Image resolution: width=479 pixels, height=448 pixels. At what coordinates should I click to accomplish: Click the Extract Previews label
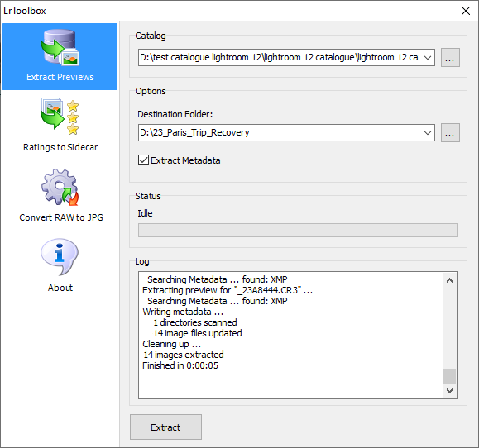tap(60, 77)
